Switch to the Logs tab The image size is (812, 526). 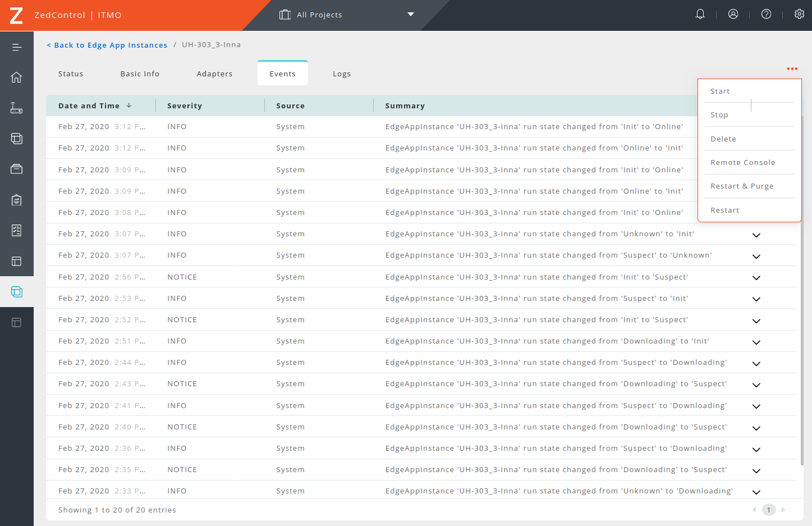click(341, 74)
